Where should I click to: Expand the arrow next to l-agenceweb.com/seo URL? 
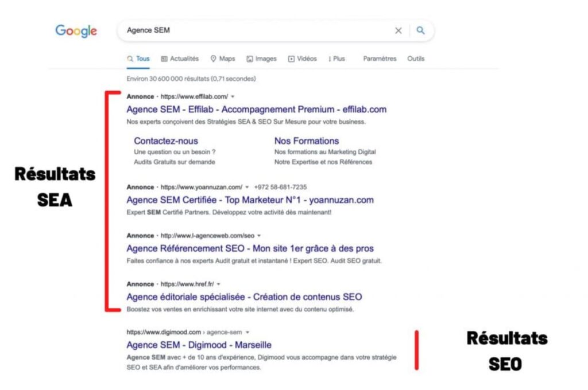coord(259,236)
